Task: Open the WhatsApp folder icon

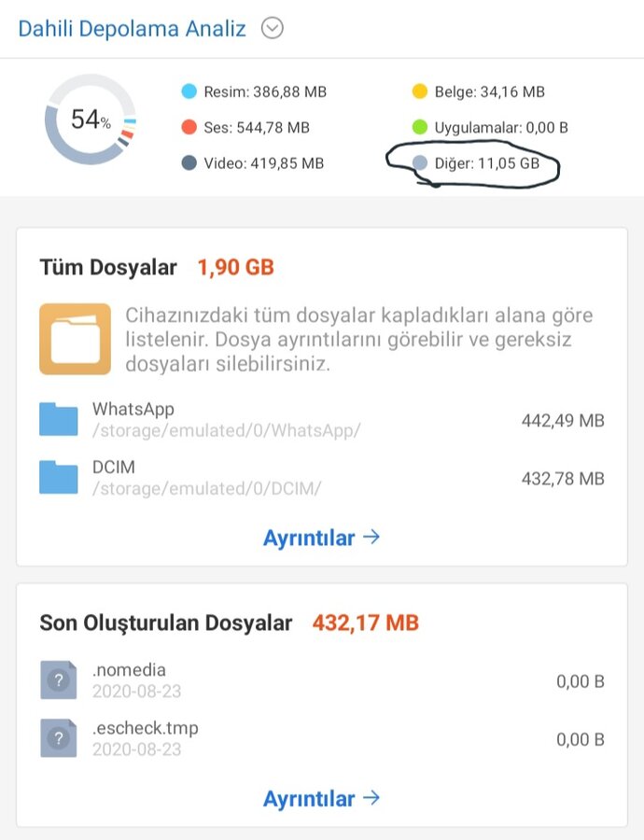Action: pyautogui.click(x=59, y=420)
